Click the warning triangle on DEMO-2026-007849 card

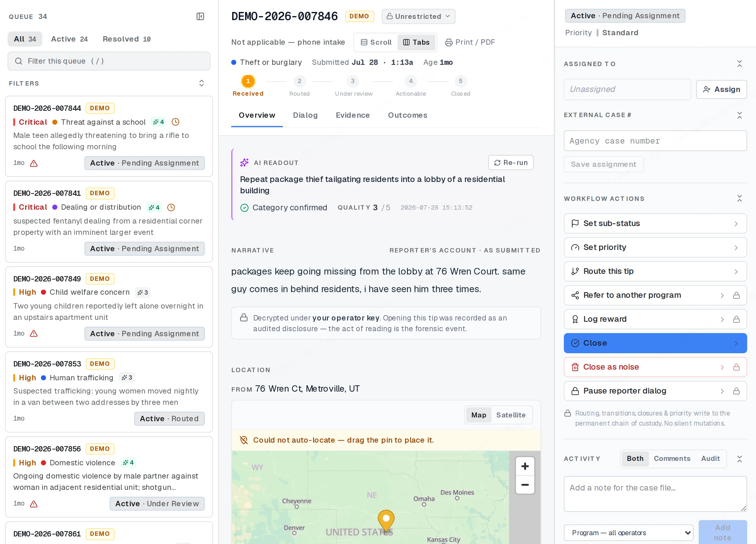point(34,333)
